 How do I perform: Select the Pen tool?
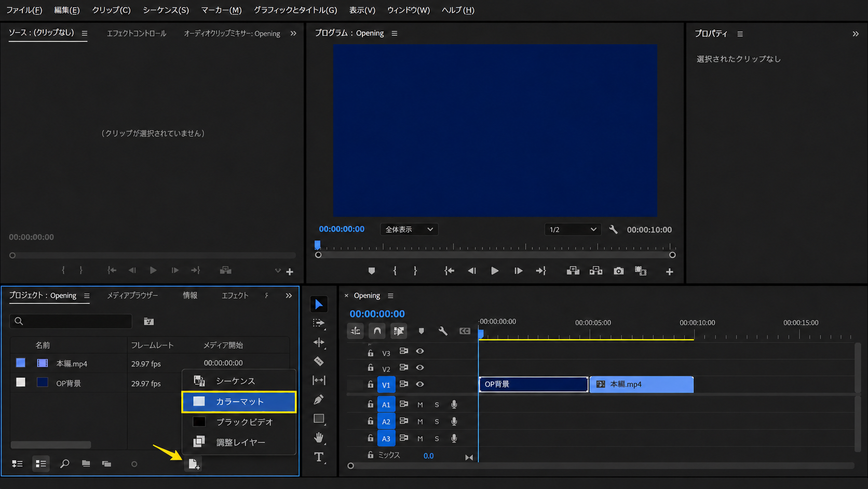[319, 400]
